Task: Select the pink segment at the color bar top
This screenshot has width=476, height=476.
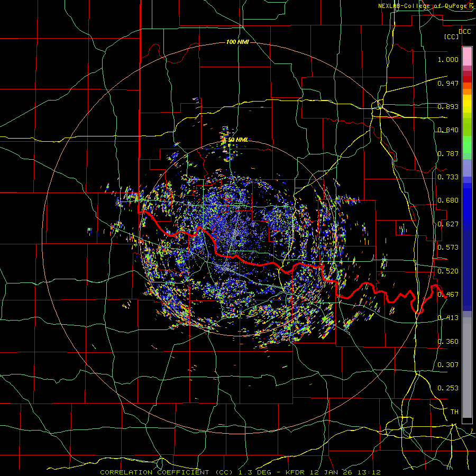Action: (x=467, y=57)
